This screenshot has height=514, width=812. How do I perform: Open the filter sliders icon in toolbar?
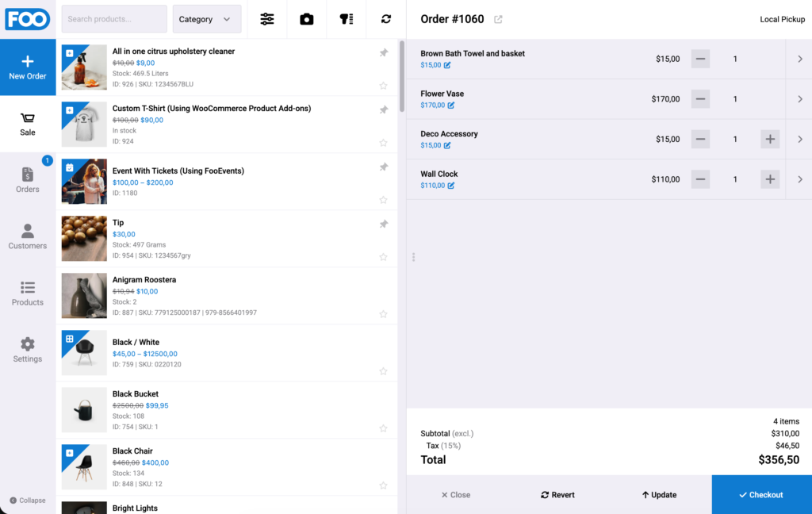pyautogui.click(x=267, y=19)
